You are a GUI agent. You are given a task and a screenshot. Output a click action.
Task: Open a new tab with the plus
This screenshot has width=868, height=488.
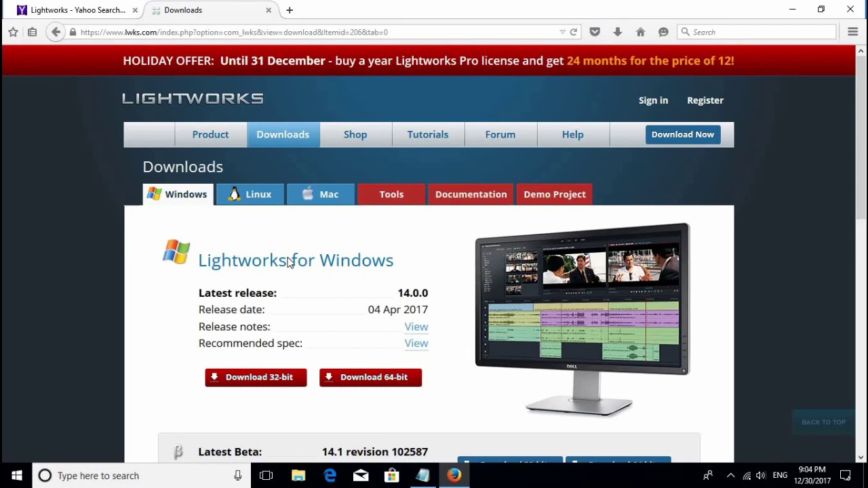(290, 10)
